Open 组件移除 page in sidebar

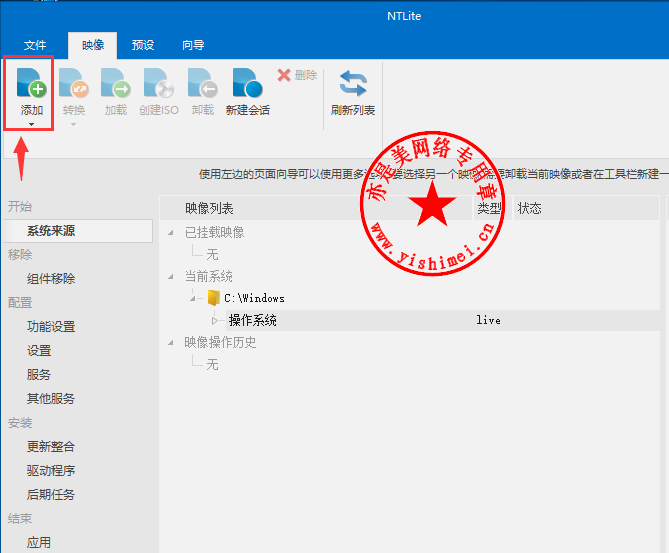tap(51, 279)
